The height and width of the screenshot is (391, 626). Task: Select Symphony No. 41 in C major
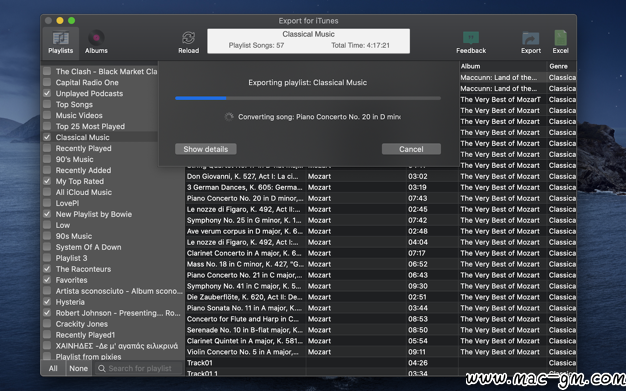[244, 286]
